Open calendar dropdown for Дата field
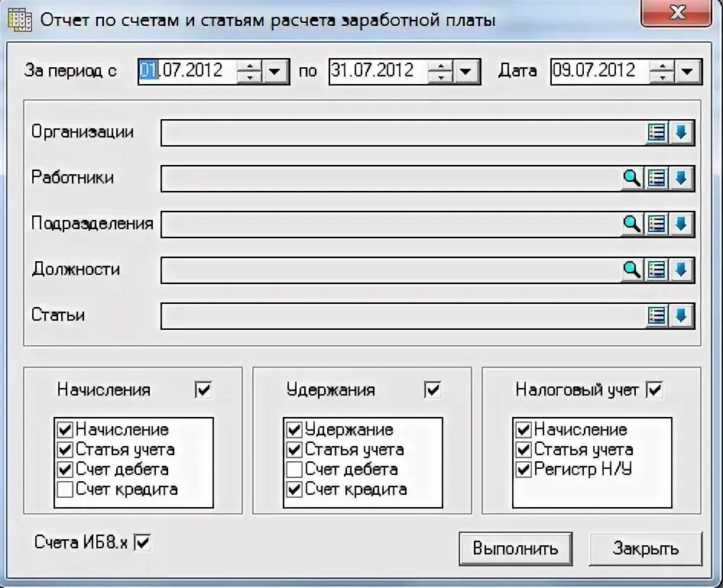 coord(688,72)
